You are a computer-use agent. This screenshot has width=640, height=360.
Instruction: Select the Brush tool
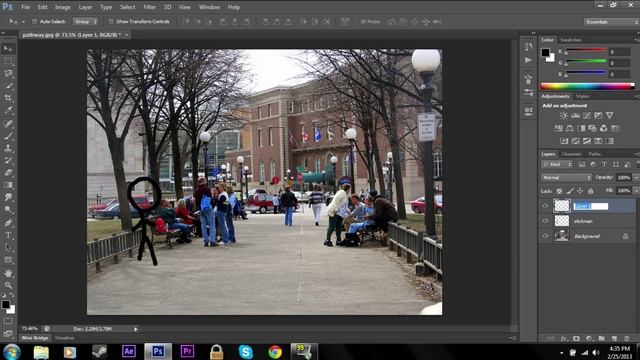9,136
